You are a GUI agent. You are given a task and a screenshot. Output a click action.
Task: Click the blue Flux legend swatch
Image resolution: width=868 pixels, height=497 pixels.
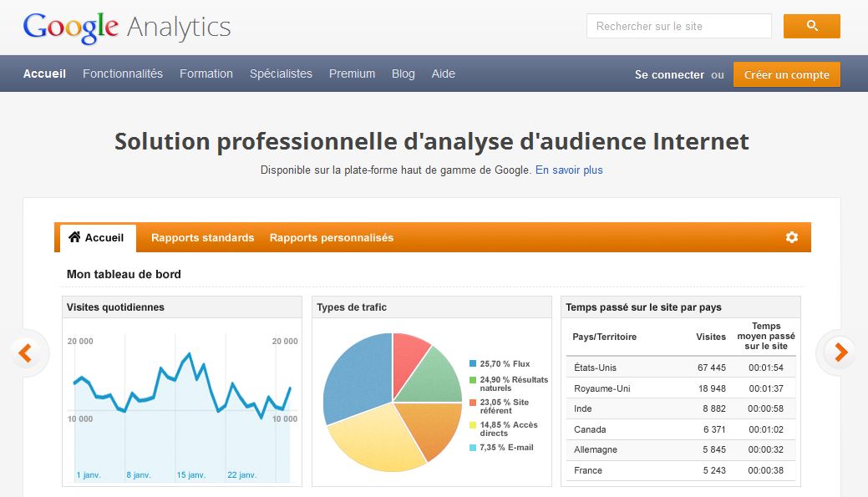[473, 363]
